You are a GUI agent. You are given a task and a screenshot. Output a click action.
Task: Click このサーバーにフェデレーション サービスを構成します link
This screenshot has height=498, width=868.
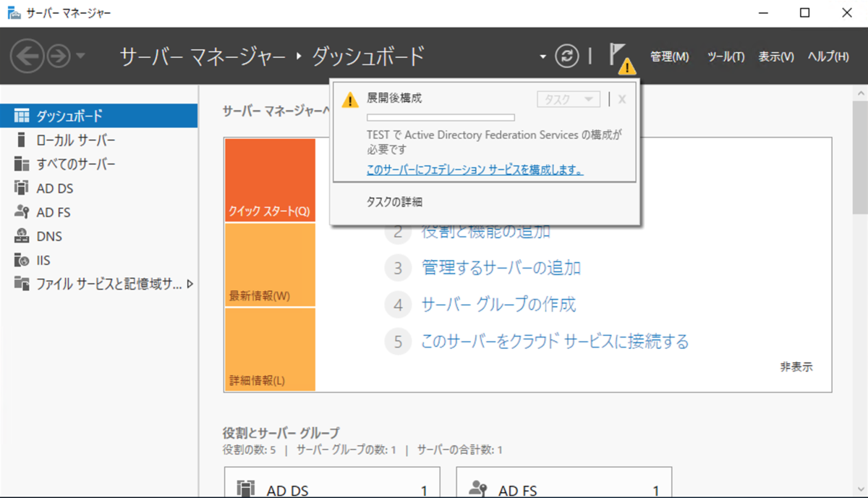click(475, 169)
